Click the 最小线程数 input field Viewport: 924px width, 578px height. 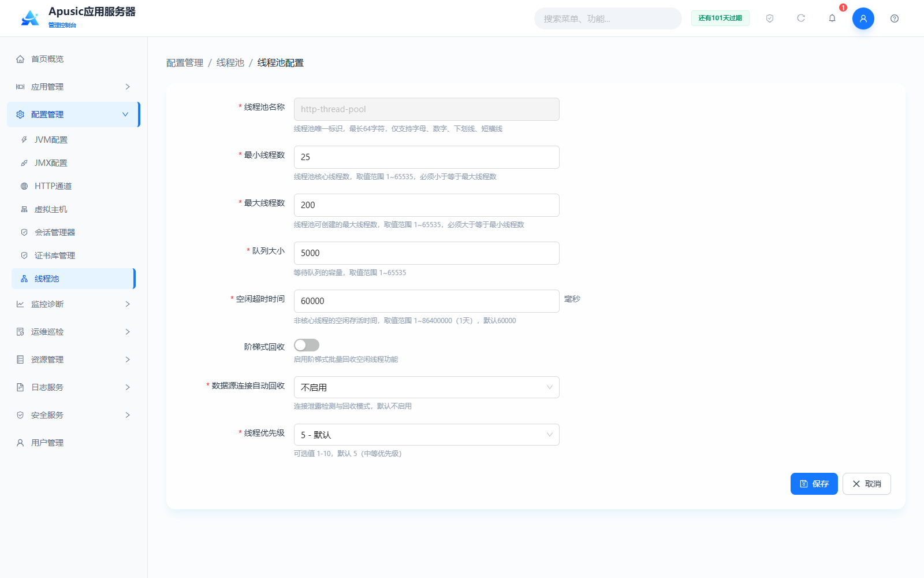coord(427,157)
